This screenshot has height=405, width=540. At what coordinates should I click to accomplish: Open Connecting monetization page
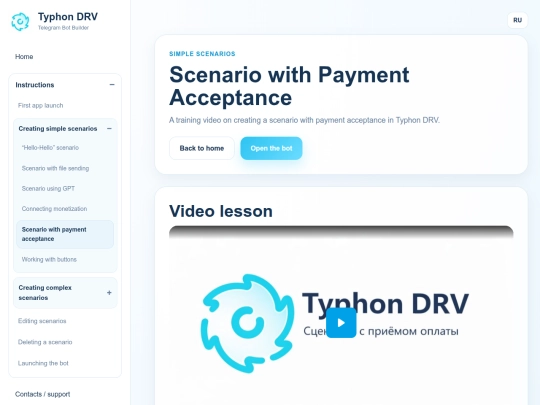pyautogui.click(x=54, y=209)
